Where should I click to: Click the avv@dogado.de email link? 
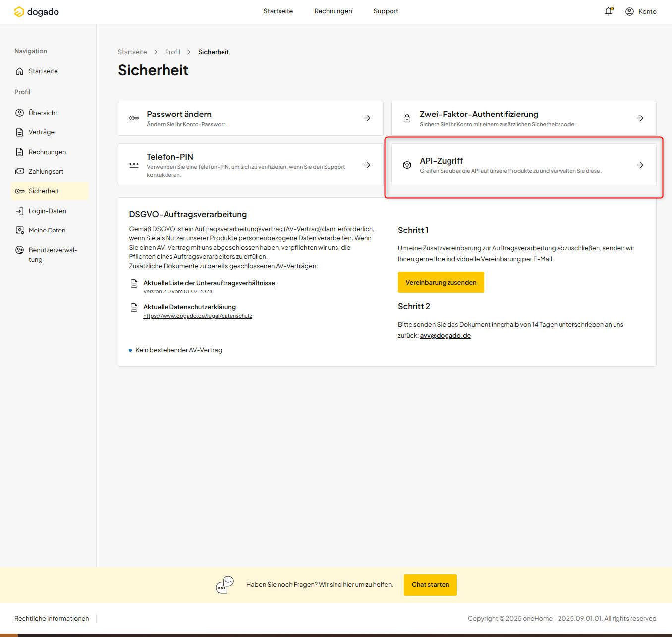446,336
